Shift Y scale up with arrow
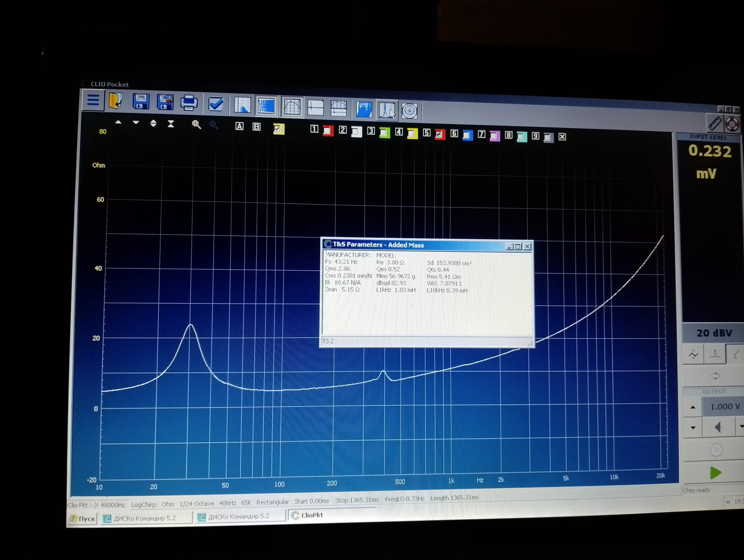 click(x=118, y=122)
